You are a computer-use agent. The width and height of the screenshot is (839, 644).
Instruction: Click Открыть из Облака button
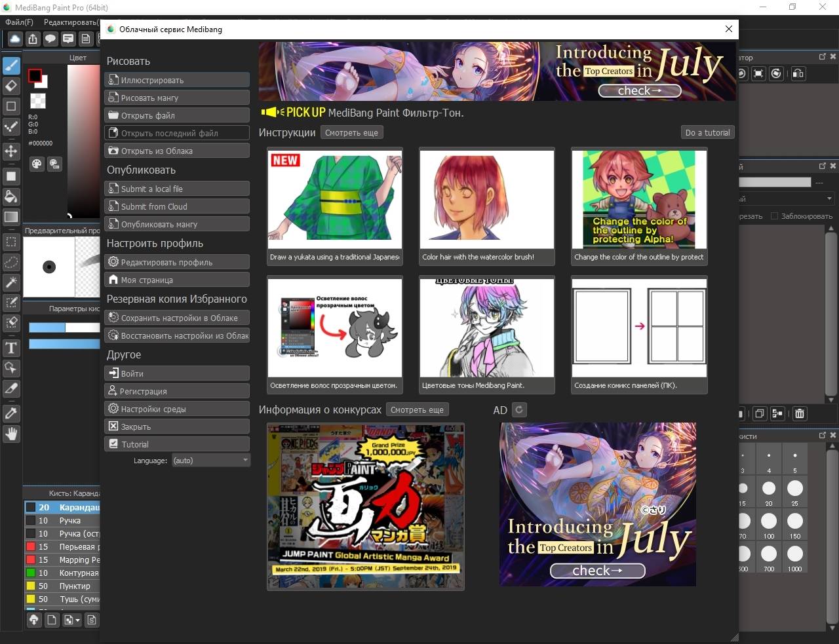coord(177,151)
